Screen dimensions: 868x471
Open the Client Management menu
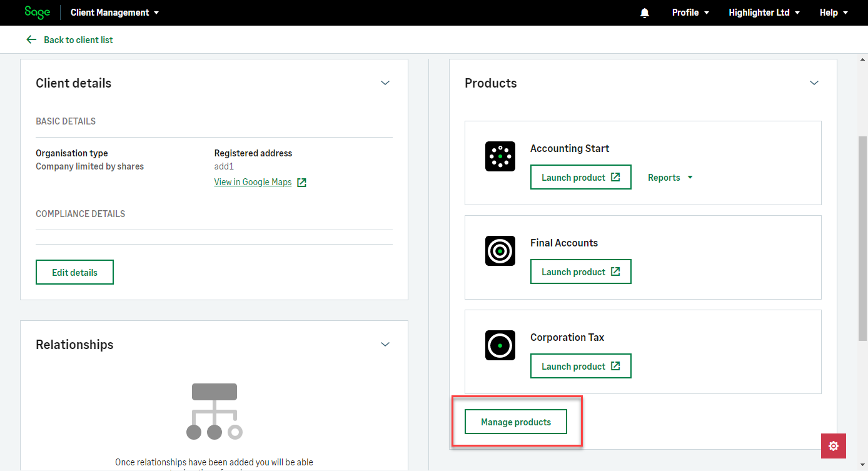[114, 13]
